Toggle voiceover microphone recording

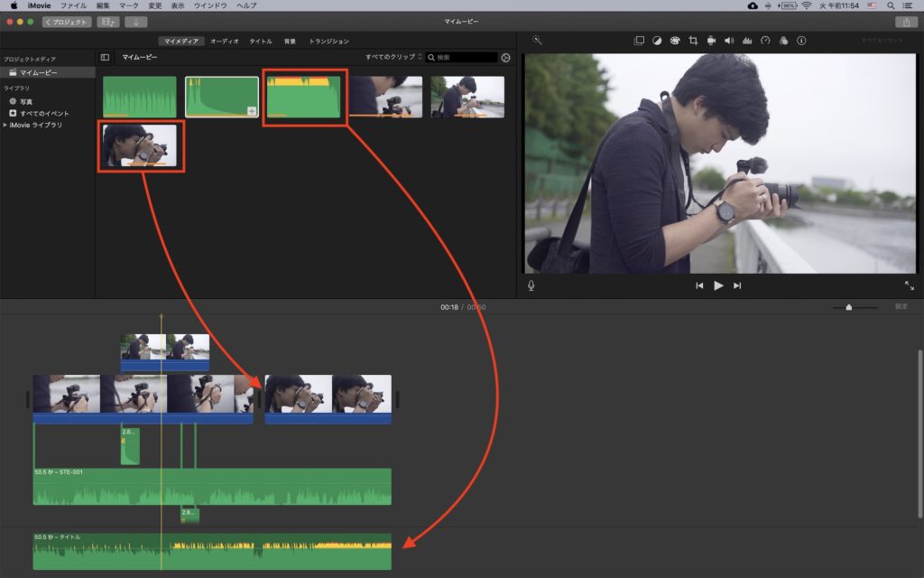(531, 285)
